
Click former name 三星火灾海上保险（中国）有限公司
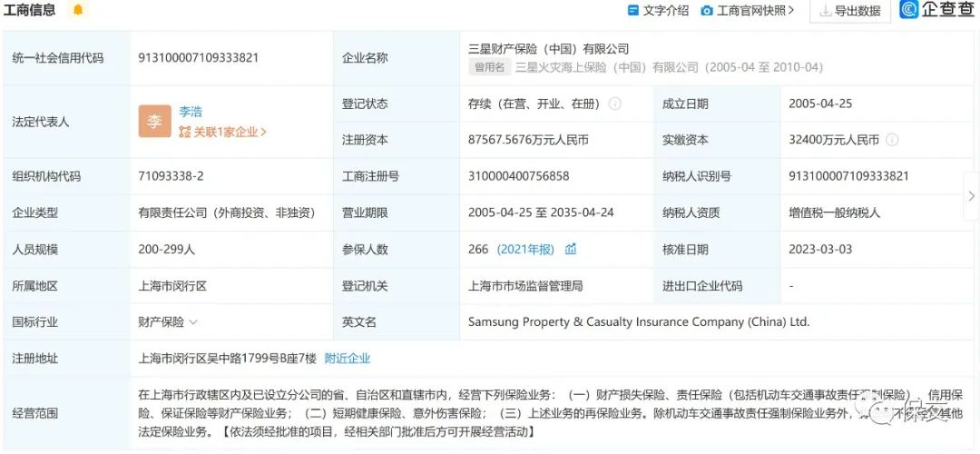tap(606, 67)
